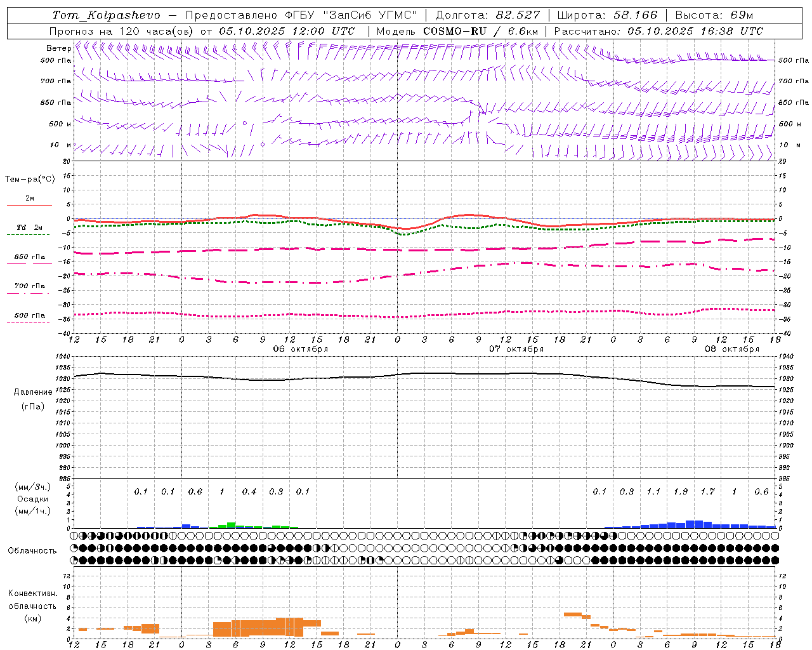Click the Тем-ра(°C) temperature label

pyautogui.click(x=30, y=180)
